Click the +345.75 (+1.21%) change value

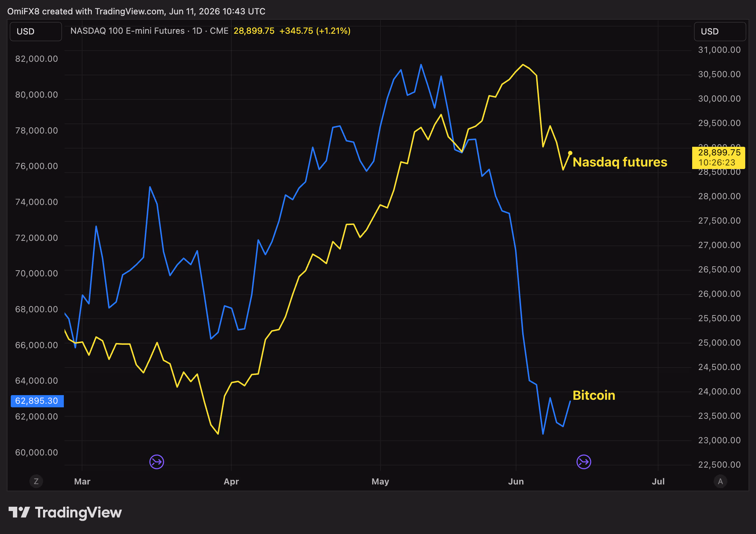(x=315, y=31)
